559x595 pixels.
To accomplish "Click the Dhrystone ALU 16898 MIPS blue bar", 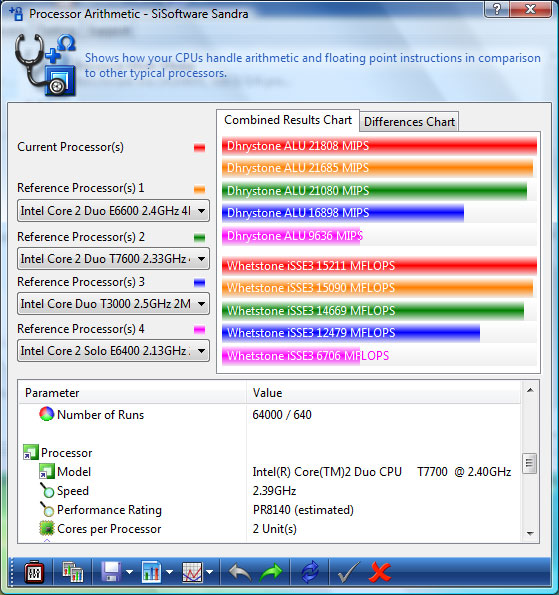I will 343,213.
